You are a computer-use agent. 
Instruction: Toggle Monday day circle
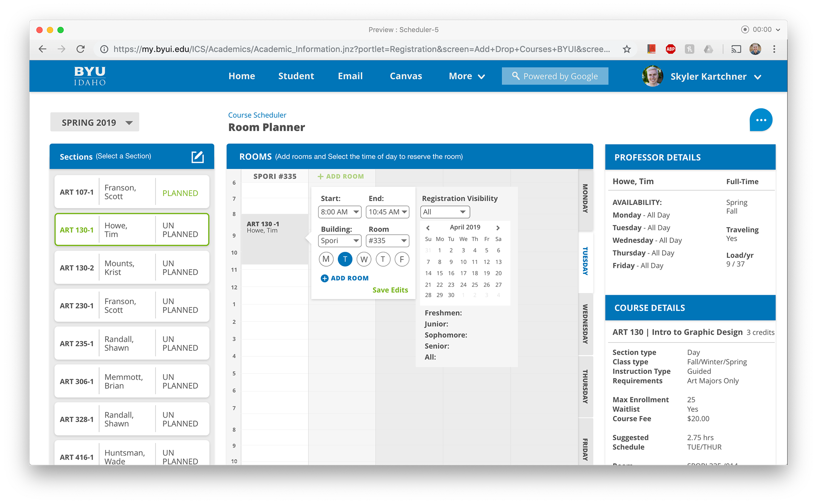pos(326,259)
